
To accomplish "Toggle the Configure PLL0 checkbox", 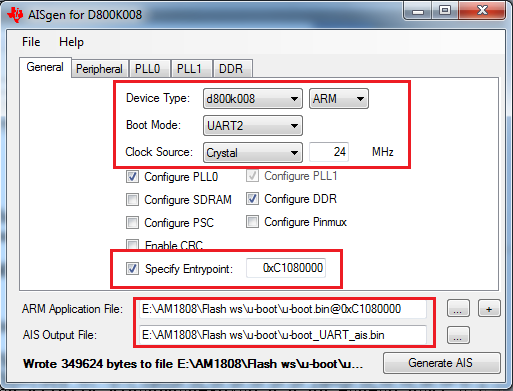I will 132,177.
